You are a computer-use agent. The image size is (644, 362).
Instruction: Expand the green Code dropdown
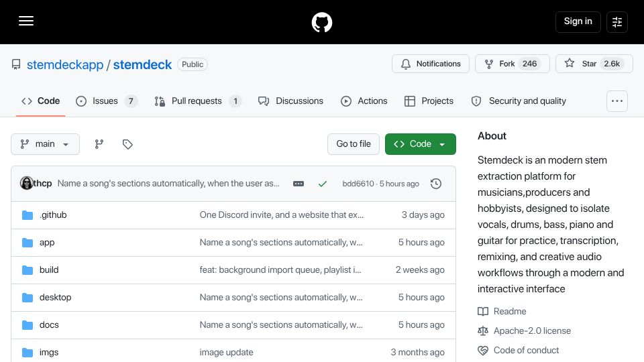coord(420,144)
